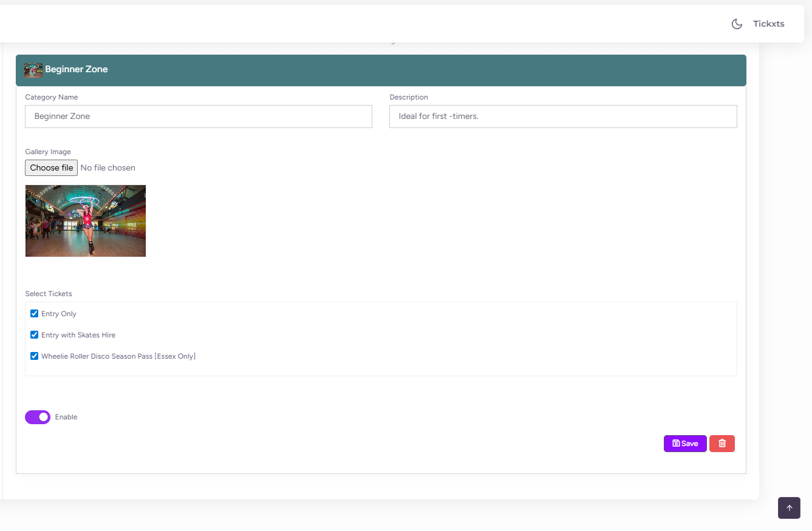Uncheck Entry with Skates Hire checkbox

(35, 335)
